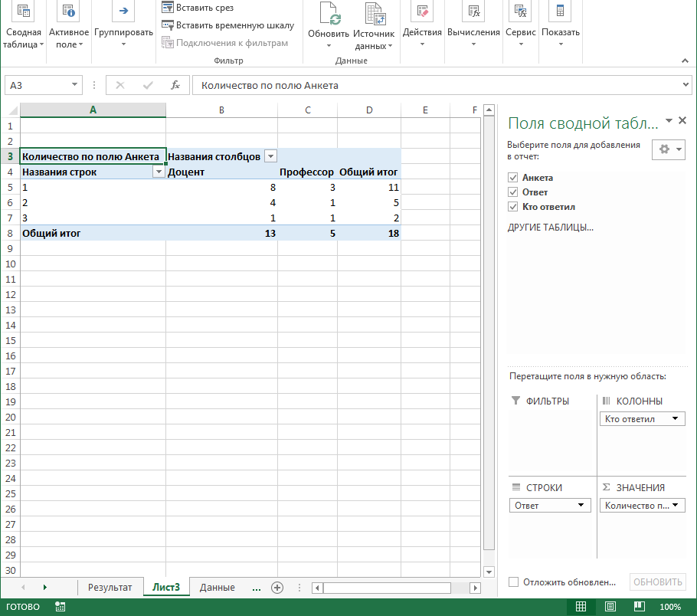This screenshot has width=697, height=616.
Task: Click the Группировать group icon
Action: (123, 11)
